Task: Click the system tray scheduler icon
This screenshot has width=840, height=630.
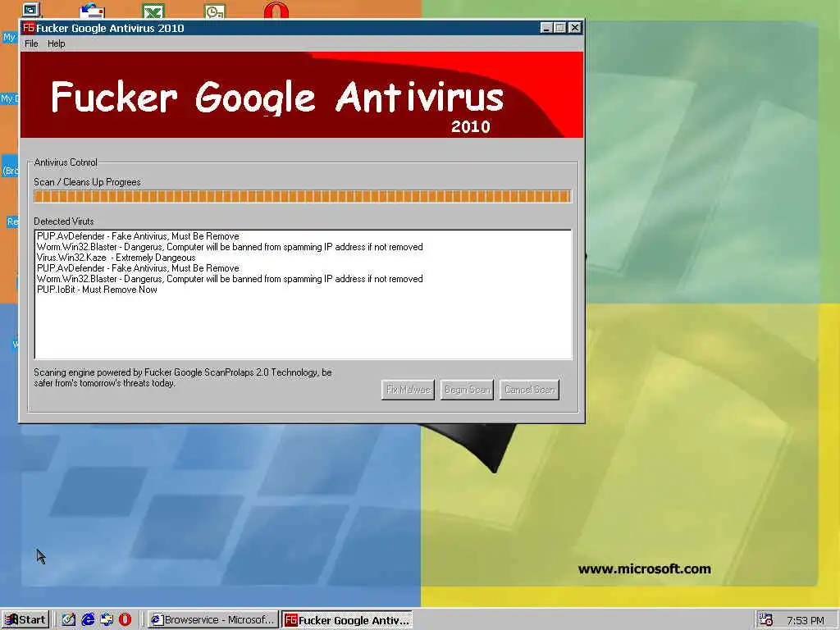Action: coord(765,620)
